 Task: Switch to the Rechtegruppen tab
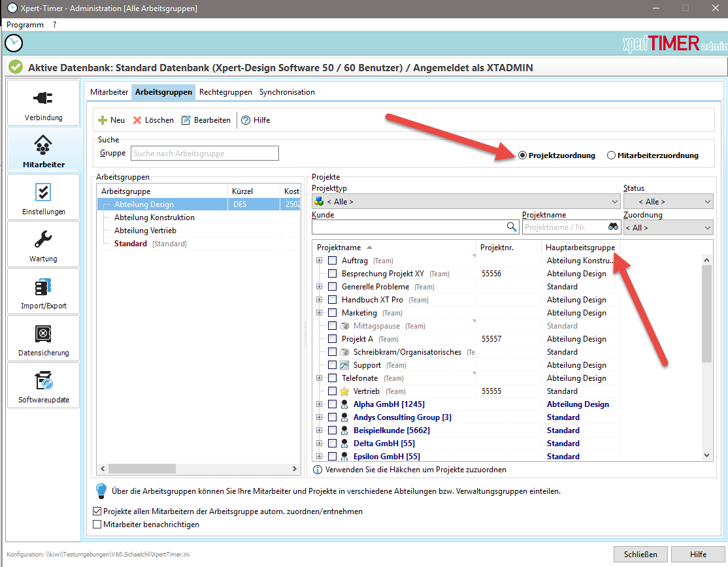(225, 92)
